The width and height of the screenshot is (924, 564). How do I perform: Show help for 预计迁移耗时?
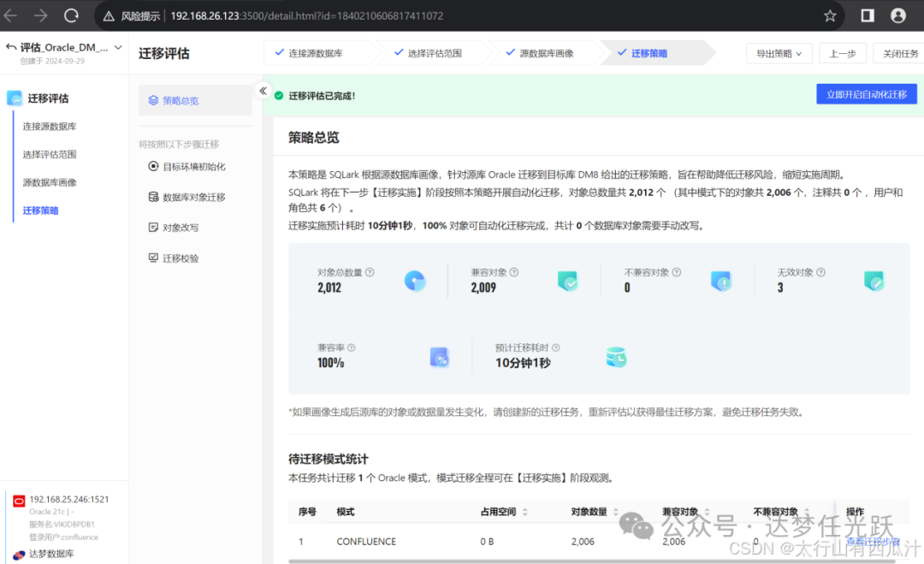point(555,347)
